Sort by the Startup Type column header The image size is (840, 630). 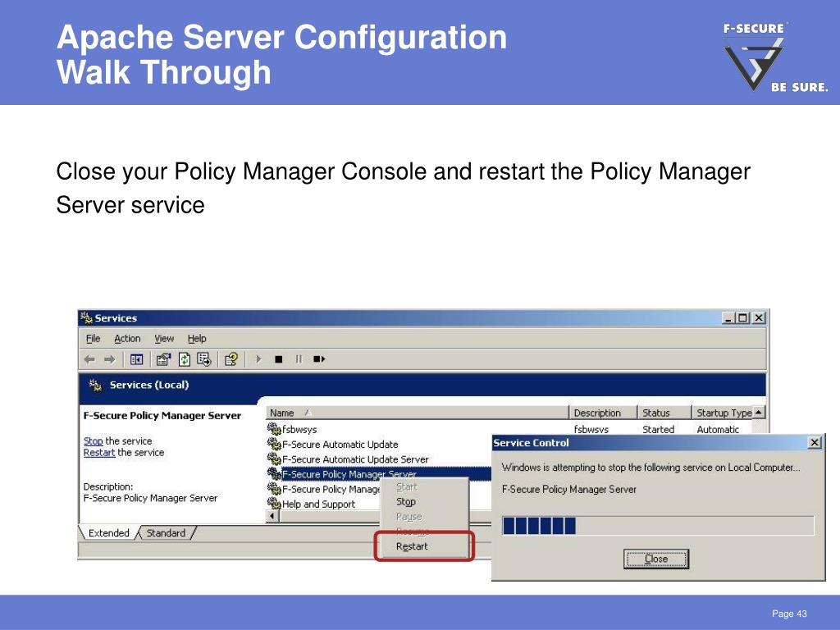pos(723,413)
